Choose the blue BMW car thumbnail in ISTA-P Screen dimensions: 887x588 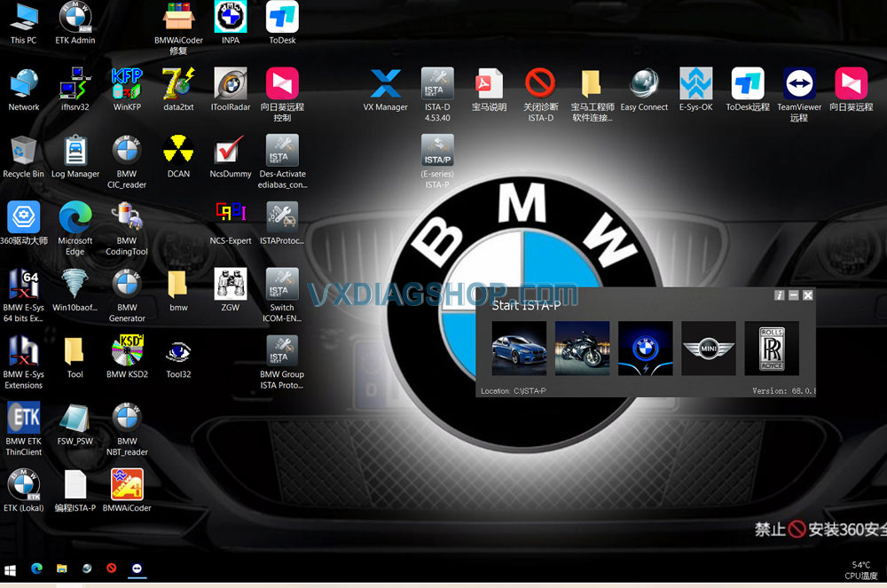pyautogui.click(x=519, y=349)
